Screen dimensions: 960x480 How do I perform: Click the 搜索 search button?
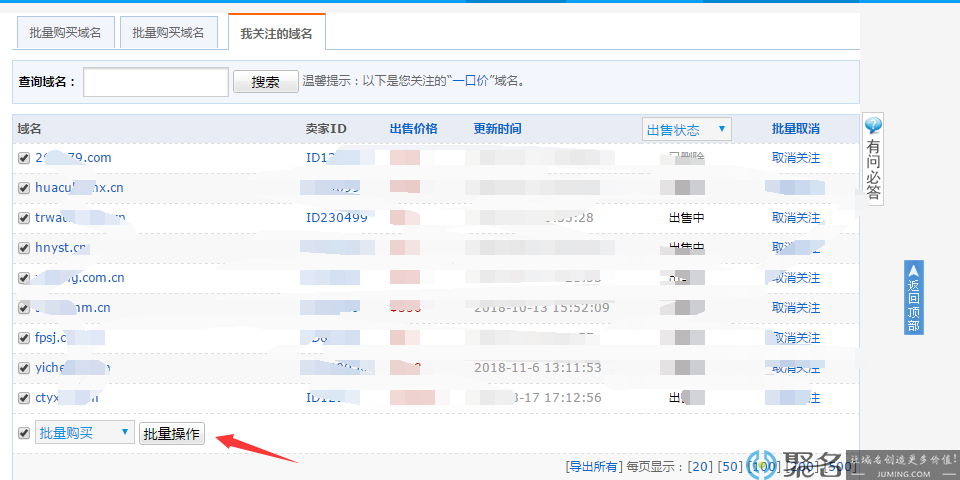[265, 82]
